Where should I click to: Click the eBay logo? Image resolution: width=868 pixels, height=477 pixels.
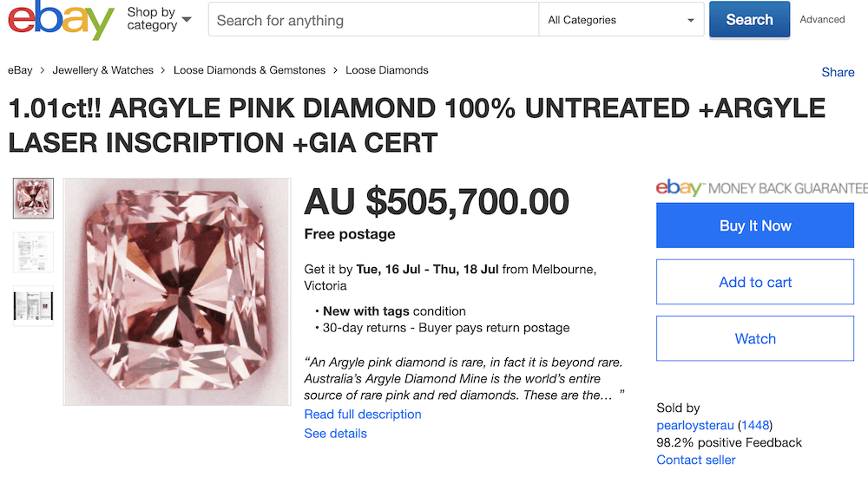[61, 21]
